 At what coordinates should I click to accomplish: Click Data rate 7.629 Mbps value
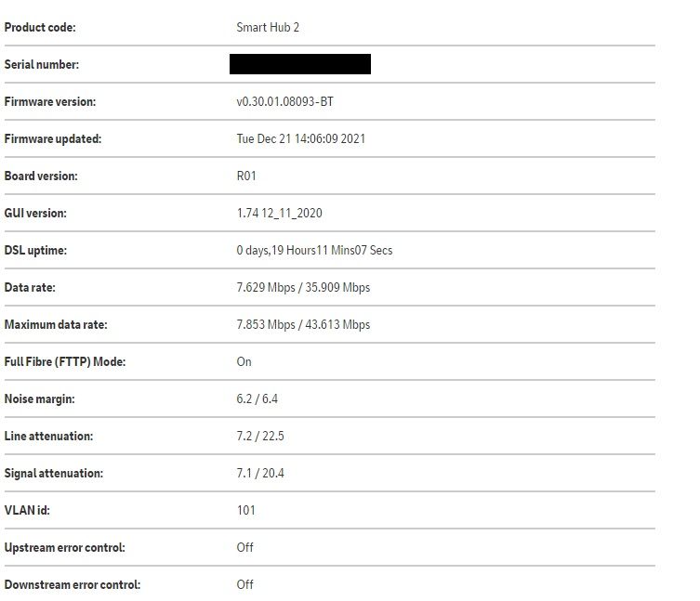pos(264,288)
